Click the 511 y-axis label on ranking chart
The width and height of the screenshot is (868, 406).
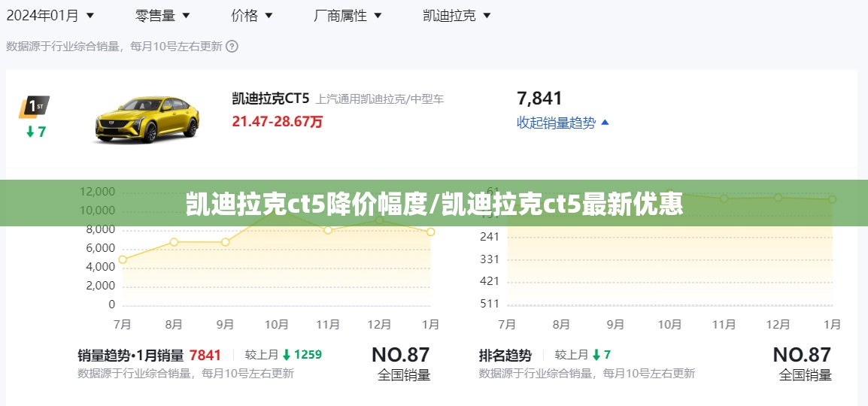[x=490, y=304]
